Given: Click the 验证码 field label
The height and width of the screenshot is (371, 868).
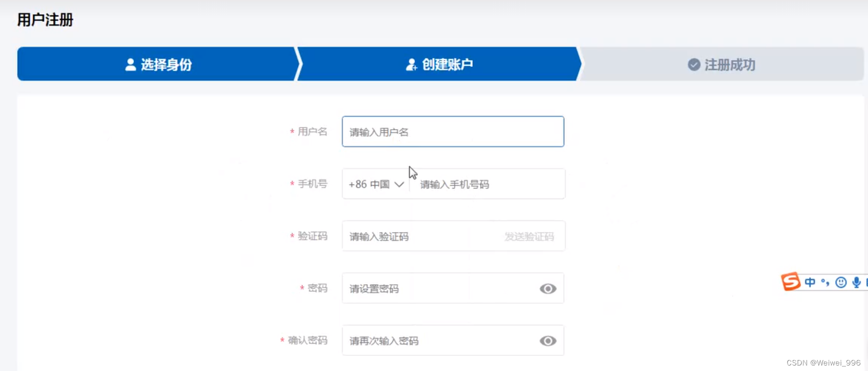Looking at the screenshot, I should coord(312,236).
